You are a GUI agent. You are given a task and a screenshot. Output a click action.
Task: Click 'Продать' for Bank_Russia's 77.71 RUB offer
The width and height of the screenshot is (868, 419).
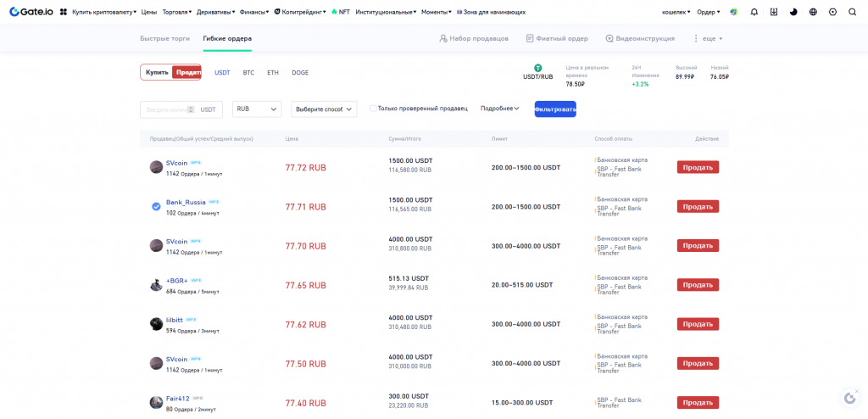pyautogui.click(x=697, y=206)
